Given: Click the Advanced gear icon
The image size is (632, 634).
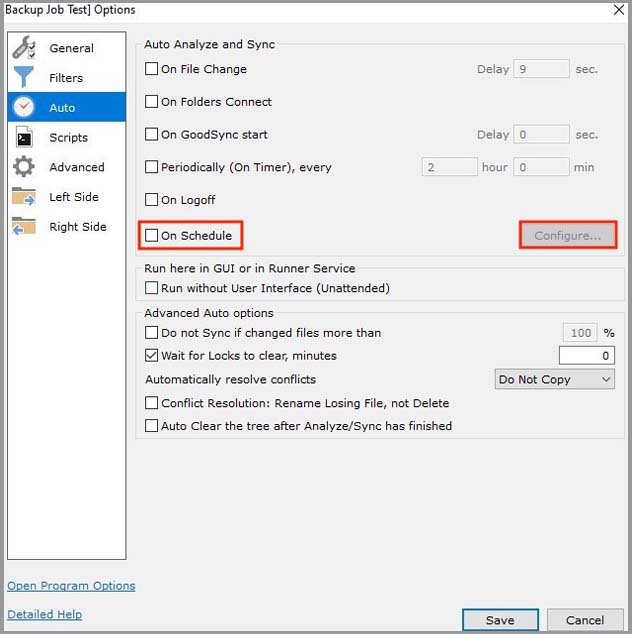Looking at the screenshot, I should (24, 167).
